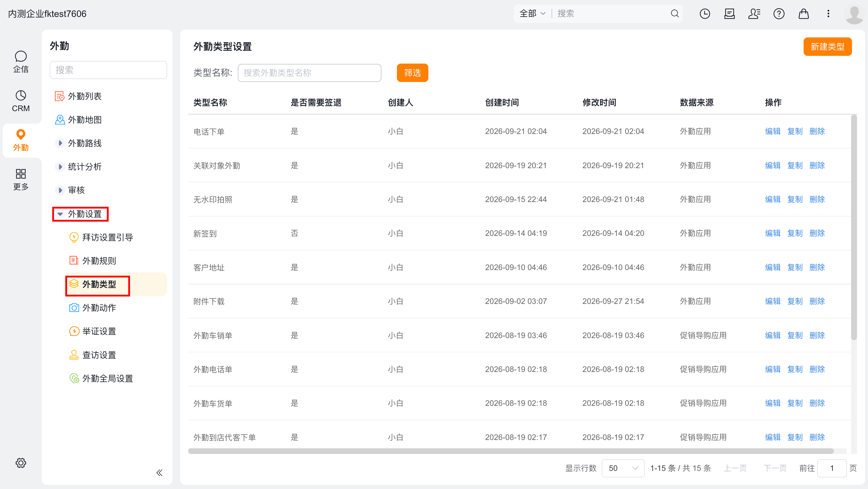Click the 筛选 filter button
The height and width of the screenshot is (489, 868).
click(412, 73)
